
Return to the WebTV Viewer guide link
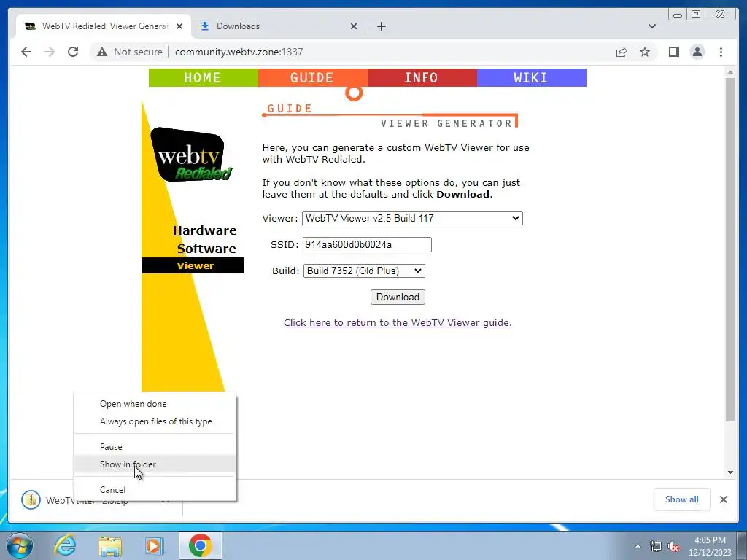(x=398, y=322)
